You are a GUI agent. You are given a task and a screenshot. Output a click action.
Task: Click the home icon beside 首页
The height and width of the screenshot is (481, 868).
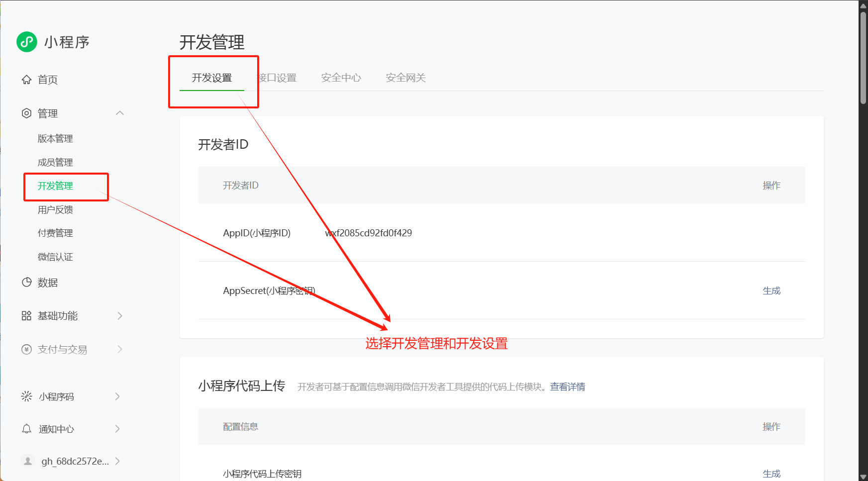(x=26, y=80)
